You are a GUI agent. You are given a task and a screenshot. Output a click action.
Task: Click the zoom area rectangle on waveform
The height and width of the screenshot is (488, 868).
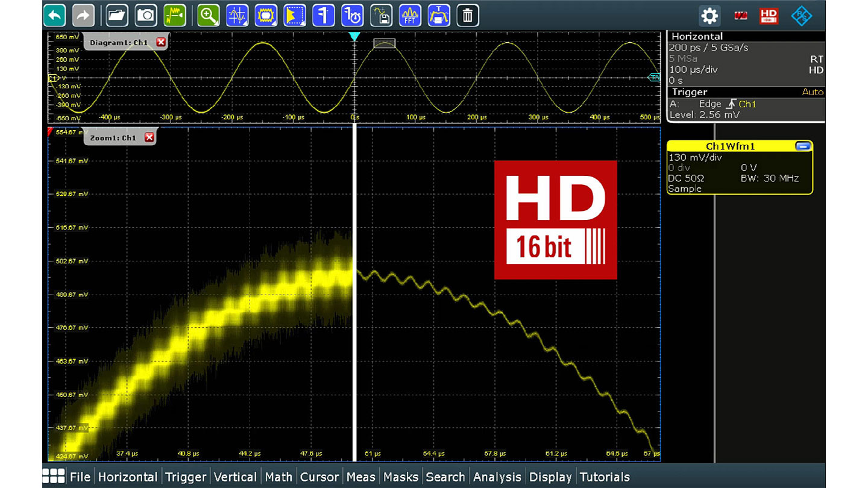pyautogui.click(x=384, y=43)
